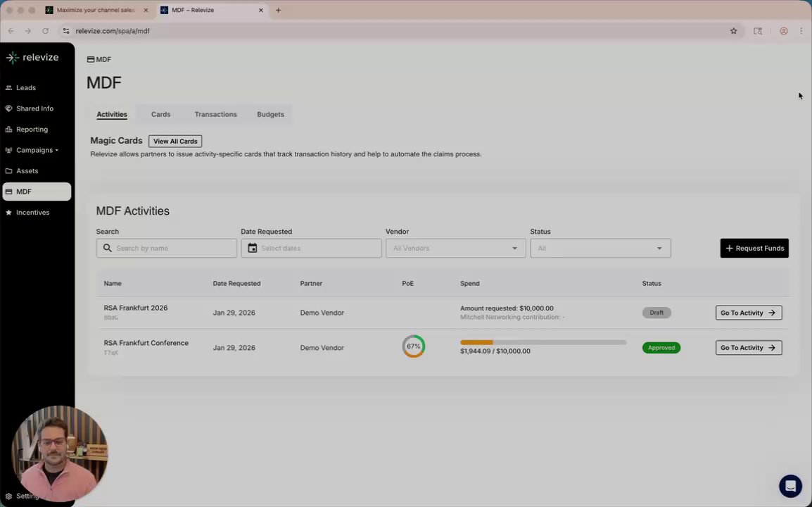Click the Draft status badge
The width and height of the screenshot is (812, 507).
656,313
